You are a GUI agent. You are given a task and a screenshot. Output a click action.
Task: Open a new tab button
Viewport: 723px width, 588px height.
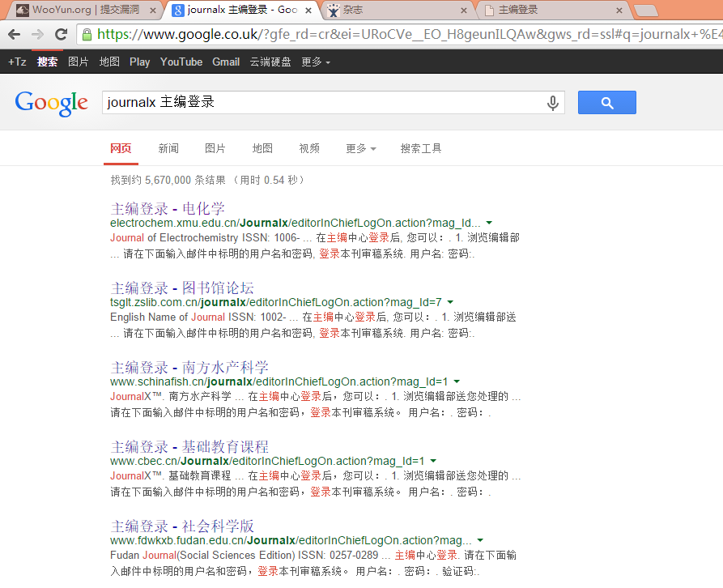pyautogui.click(x=645, y=11)
